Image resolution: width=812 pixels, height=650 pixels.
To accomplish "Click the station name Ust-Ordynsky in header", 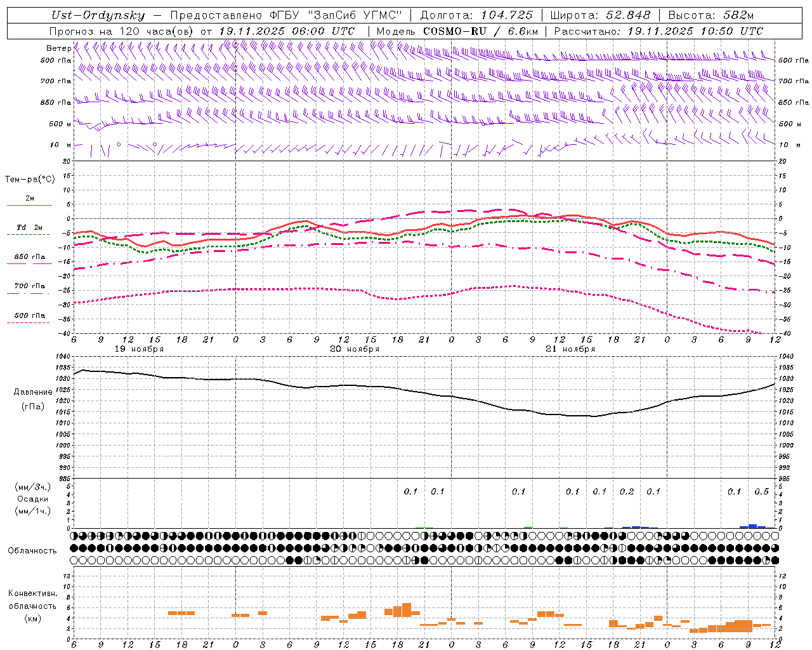I will click(98, 16).
